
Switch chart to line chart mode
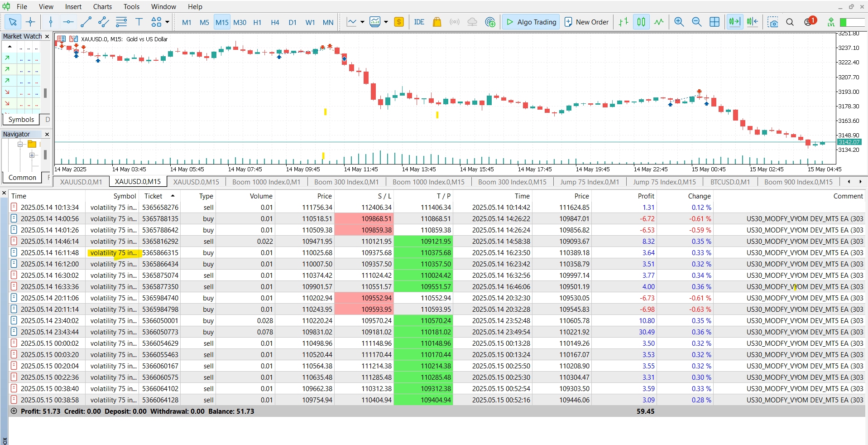[x=659, y=22]
